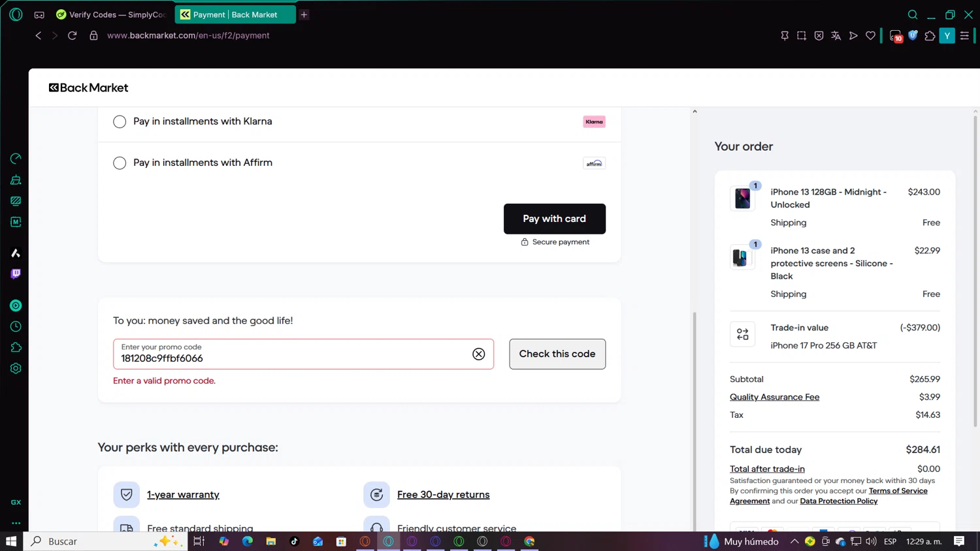Open the white A-logo sidebar app
The image size is (980, 551).
[16, 253]
